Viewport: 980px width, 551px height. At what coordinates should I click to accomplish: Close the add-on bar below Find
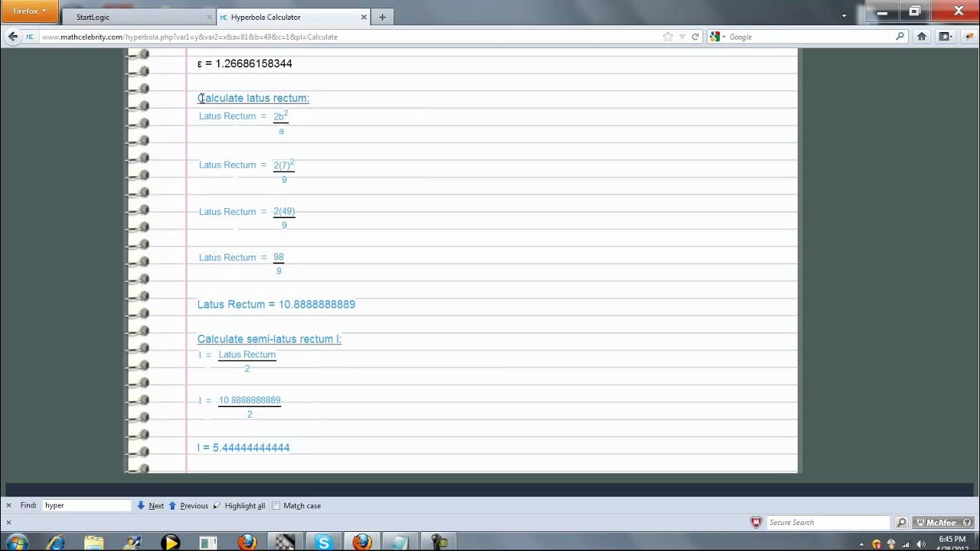tap(8, 522)
